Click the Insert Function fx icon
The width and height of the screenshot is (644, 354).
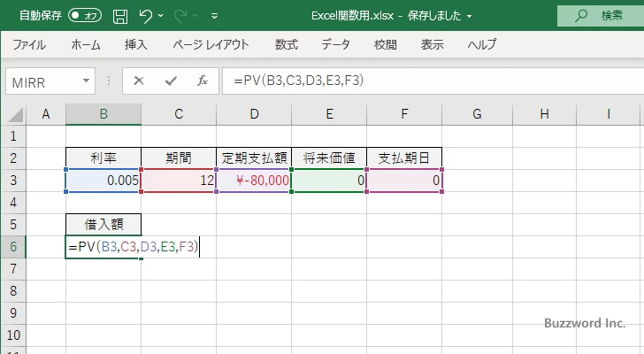pyautogui.click(x=203, y=81)
